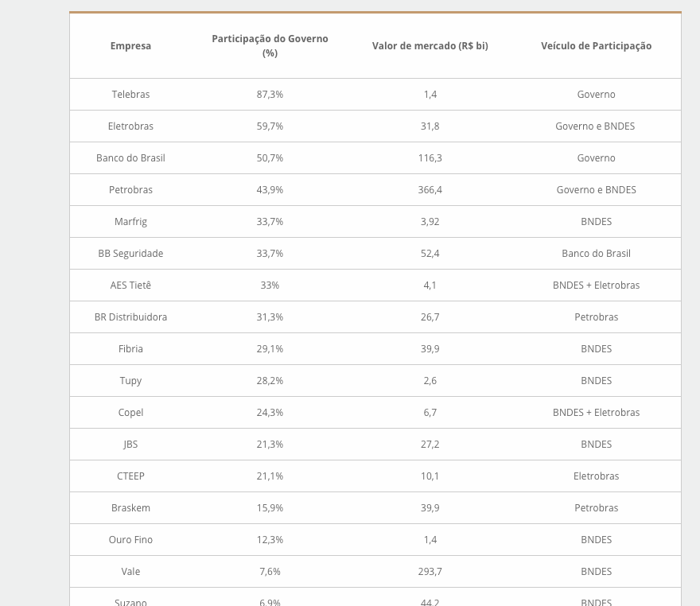Select the Marfrig row name
The image size is (700, 606).
pyautogui.click(x=130, y=222)
